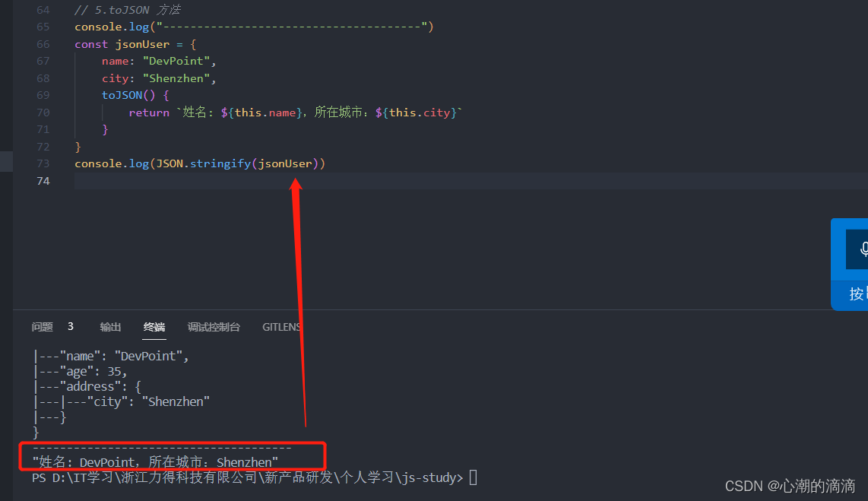Click 'const jsonUser = {' declaration line
868x501 pixels.
135,44
